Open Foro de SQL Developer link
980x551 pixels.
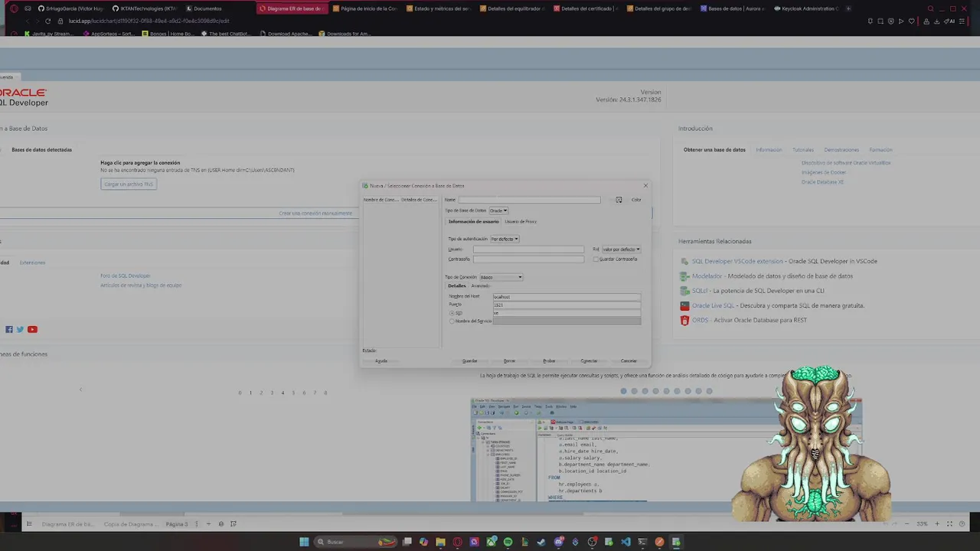125,275
